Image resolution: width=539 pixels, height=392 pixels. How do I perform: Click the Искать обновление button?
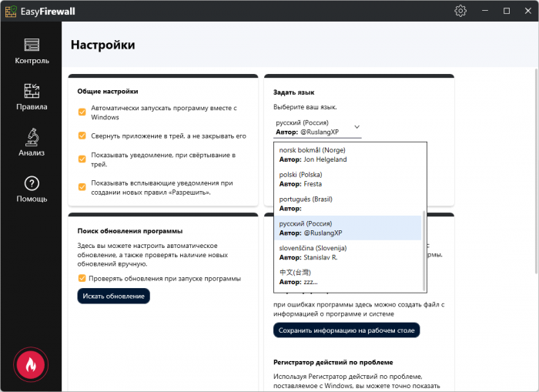pos(113,296)
